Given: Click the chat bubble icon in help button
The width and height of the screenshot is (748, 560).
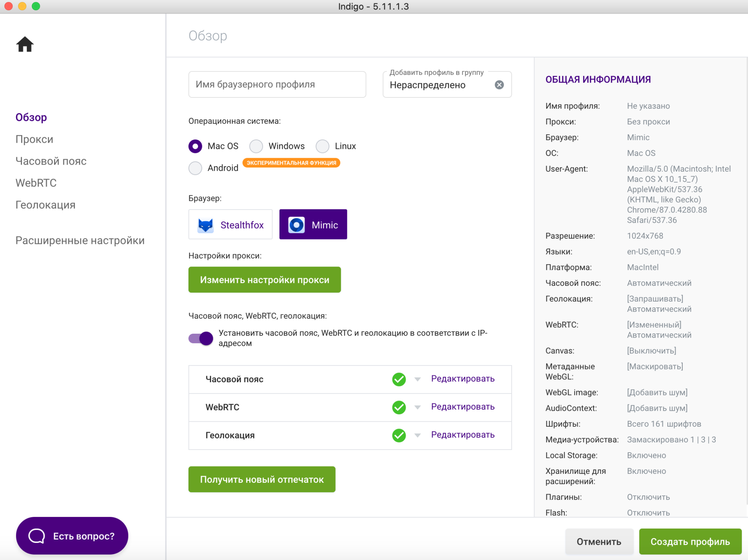Looking at the screenshot, I should 37,536.
